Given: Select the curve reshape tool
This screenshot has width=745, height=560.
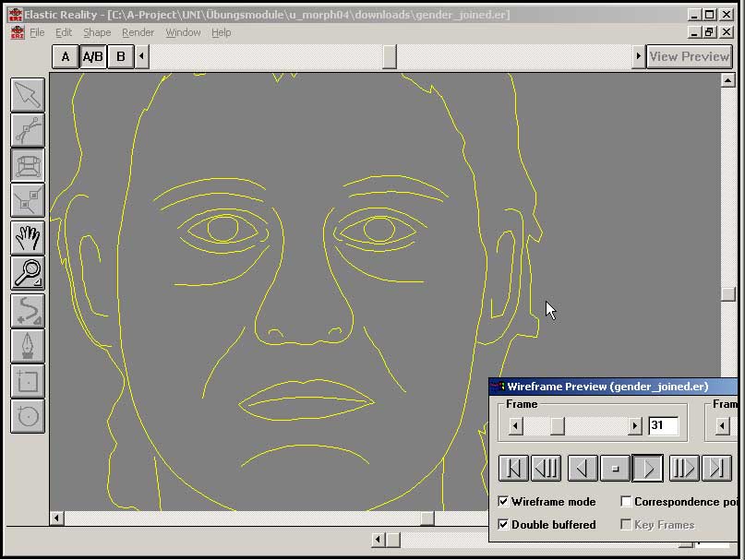Looking at the screenshot, I should pyautogui.click(x=28, y=130).
